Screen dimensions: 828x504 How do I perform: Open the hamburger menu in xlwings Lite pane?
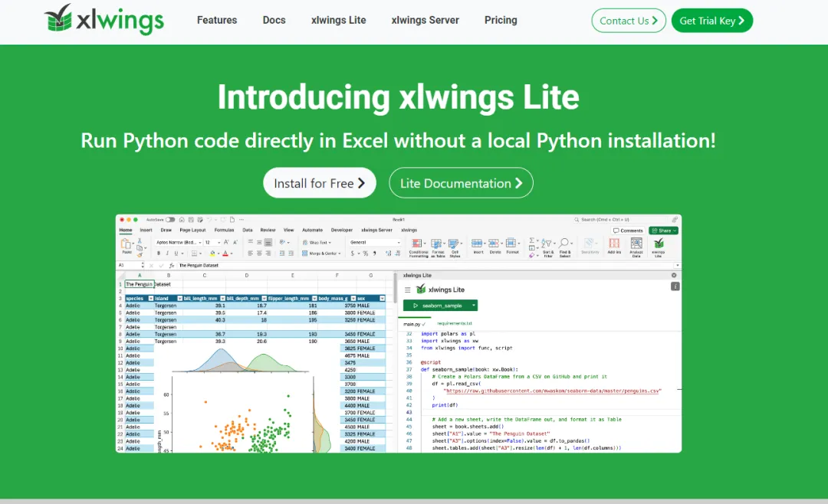(x=408, y=290)
